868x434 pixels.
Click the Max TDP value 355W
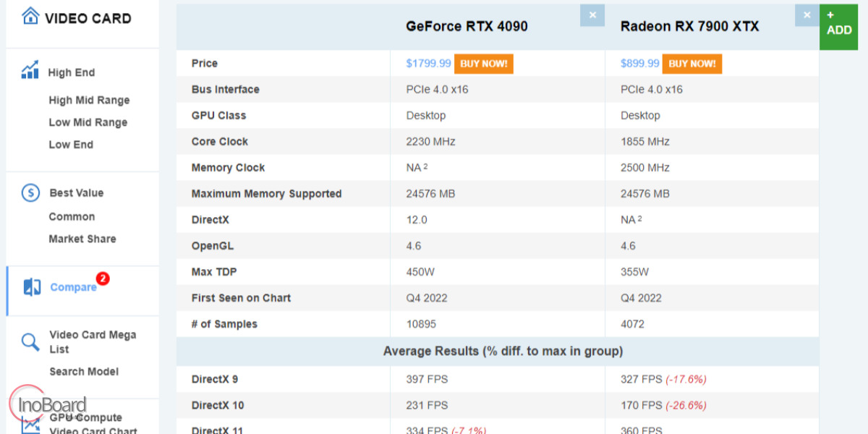[x=635, y=272]
